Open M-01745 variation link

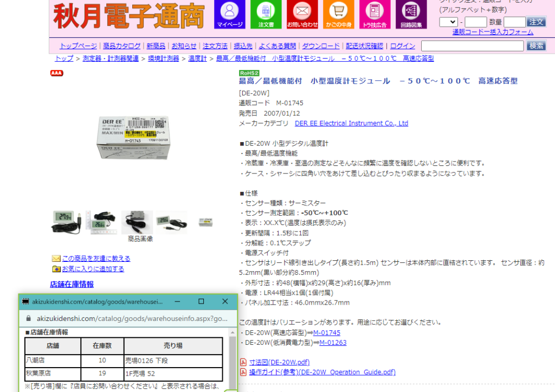pos(327,333)
